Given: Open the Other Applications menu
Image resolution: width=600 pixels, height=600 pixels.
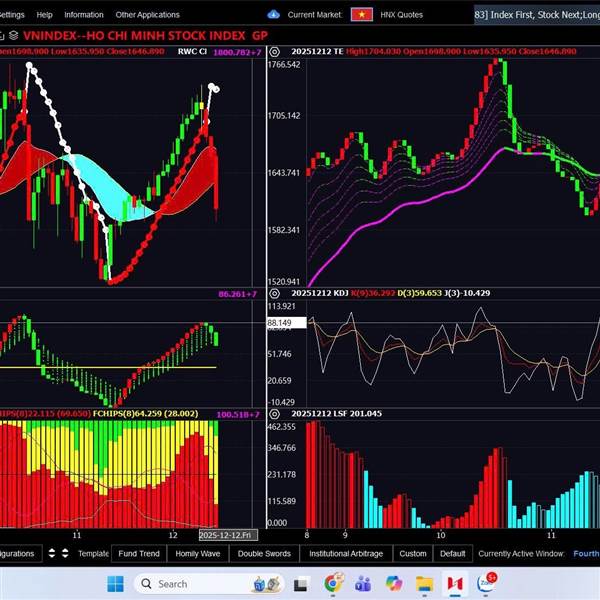Looking at the screenshot, I should [148, 15].
